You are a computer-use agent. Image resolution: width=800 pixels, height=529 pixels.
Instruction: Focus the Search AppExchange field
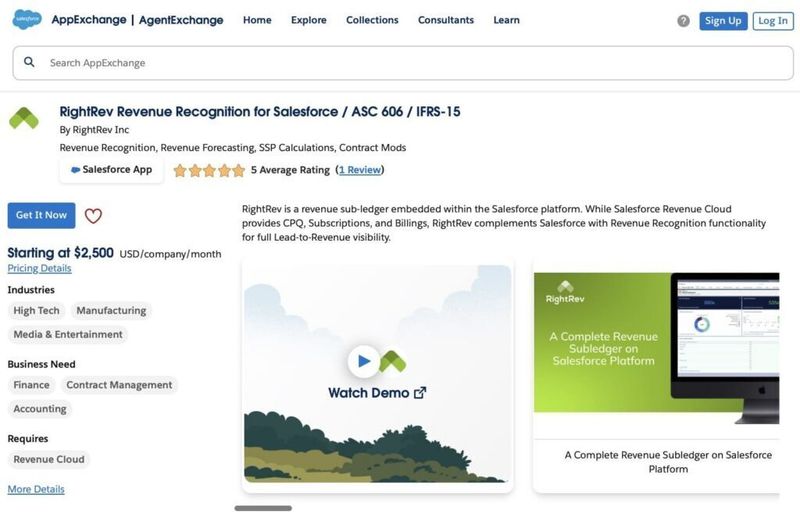pos(403,63)
